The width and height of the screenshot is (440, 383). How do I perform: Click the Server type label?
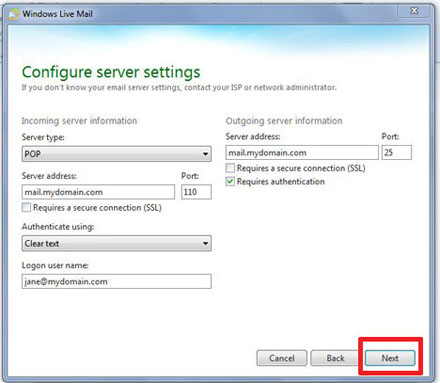43,137
